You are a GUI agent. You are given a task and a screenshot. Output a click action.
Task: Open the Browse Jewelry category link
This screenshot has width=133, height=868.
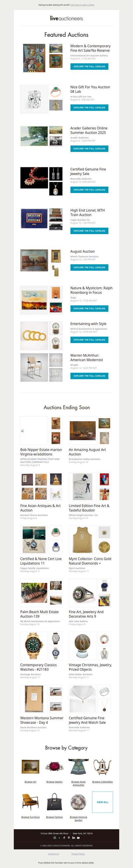coord(55,782)
